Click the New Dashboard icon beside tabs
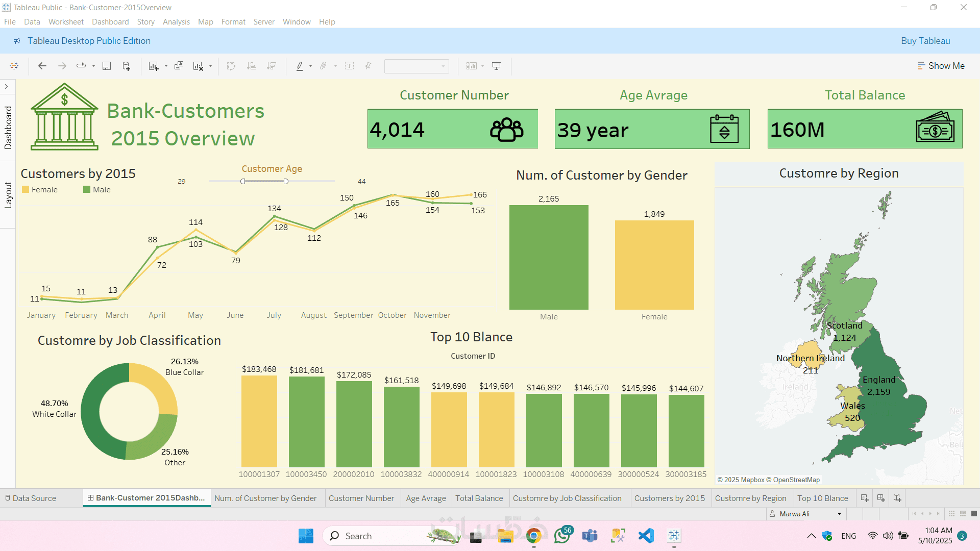 tap(881, 498)
